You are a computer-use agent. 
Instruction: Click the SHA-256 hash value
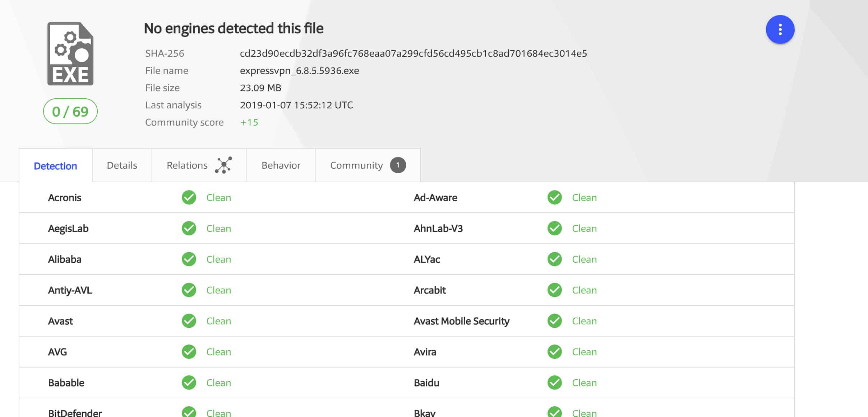pos(414,53)
